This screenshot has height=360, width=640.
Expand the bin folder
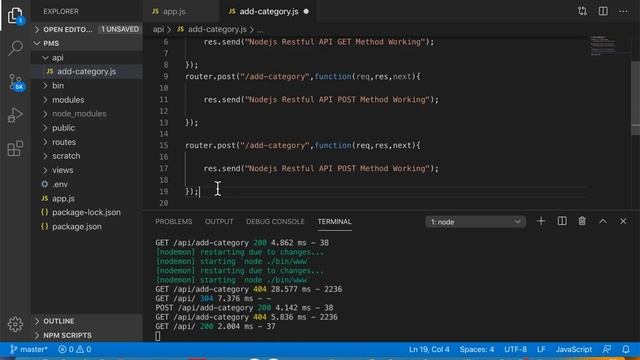pyautogui.click(x=87, y=86)
